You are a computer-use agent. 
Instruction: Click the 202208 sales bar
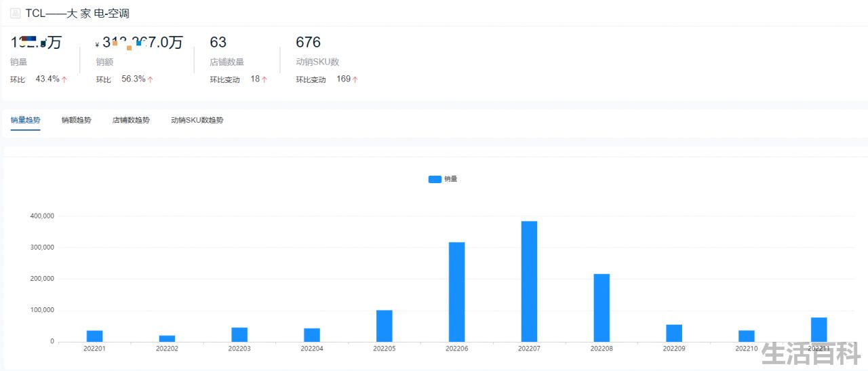click(601, 308)
